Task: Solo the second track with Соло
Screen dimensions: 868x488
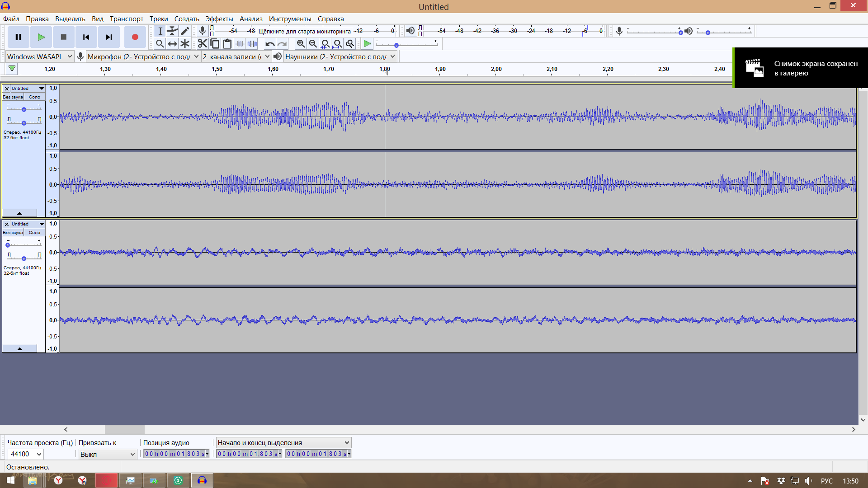Action: pos(35,233)
